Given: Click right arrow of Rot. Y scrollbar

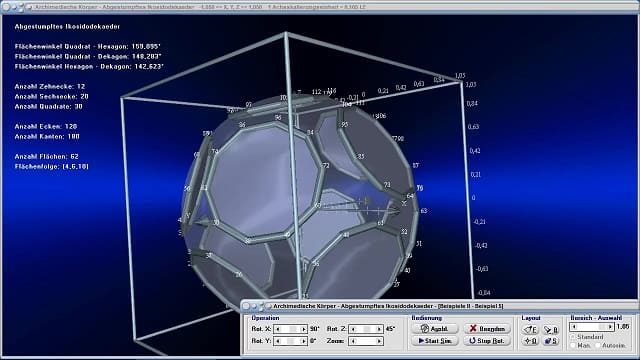Looking at the screenshot, I should (303, 341).
